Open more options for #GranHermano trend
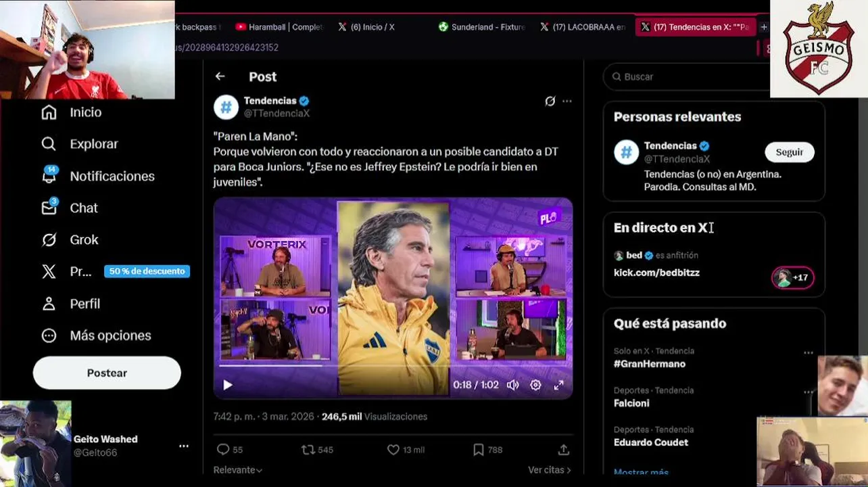This screenshot has width=868, height=487. (809, 352)
